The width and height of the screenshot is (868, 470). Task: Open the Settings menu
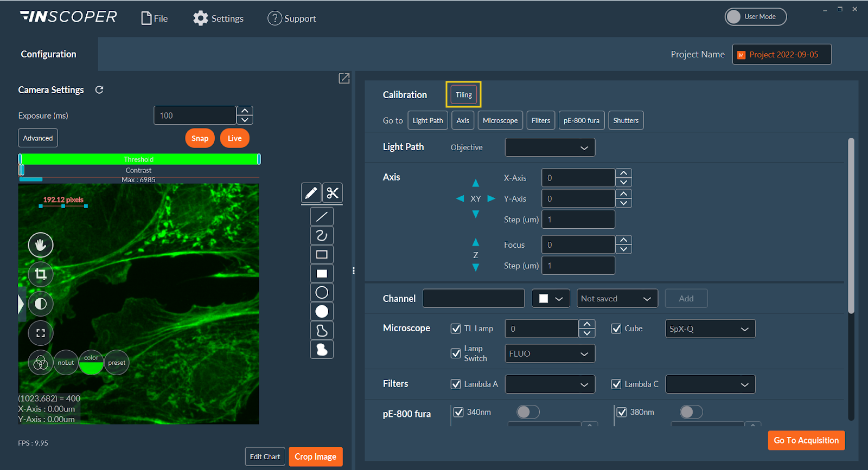[x=218, y=18]
